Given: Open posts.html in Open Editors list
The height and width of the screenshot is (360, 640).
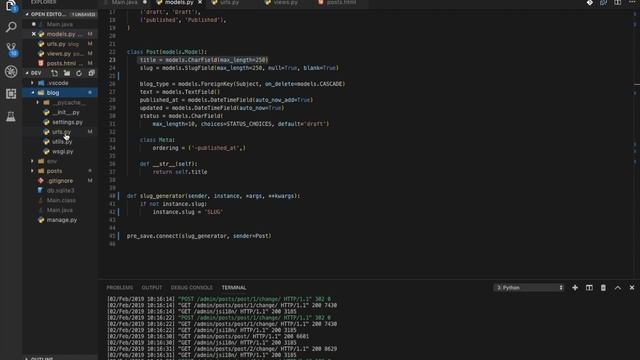Looking at the screenshot, I should pyautogui.click(x=60, y=63).
